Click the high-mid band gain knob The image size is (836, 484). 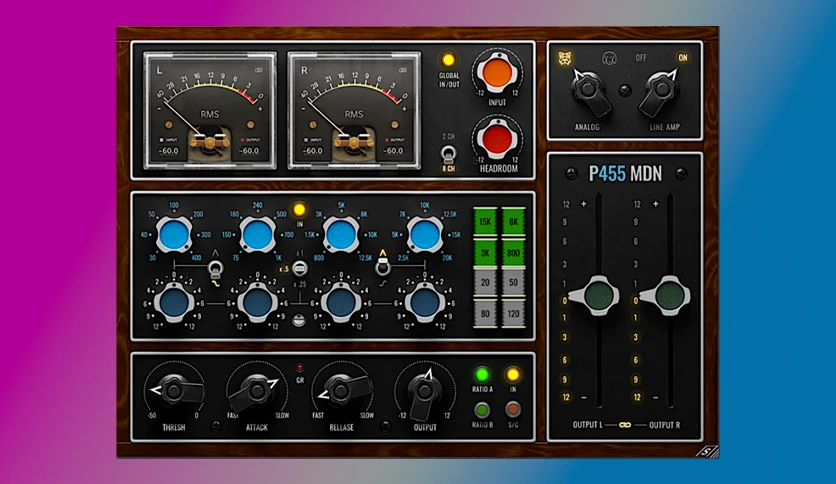[341, 303]
